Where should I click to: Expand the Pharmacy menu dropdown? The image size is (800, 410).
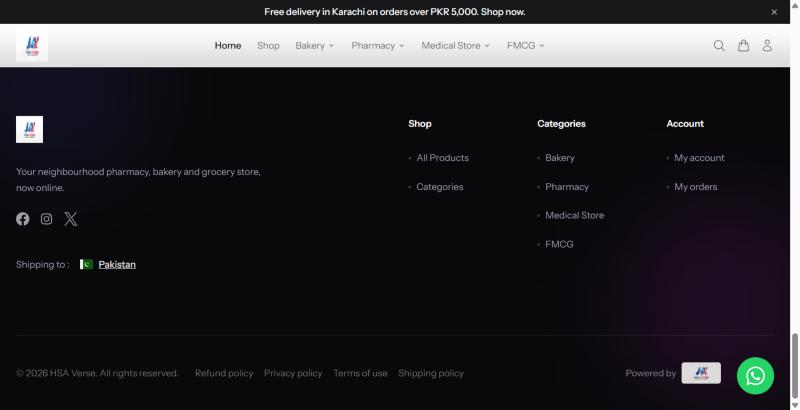(378, 45)
